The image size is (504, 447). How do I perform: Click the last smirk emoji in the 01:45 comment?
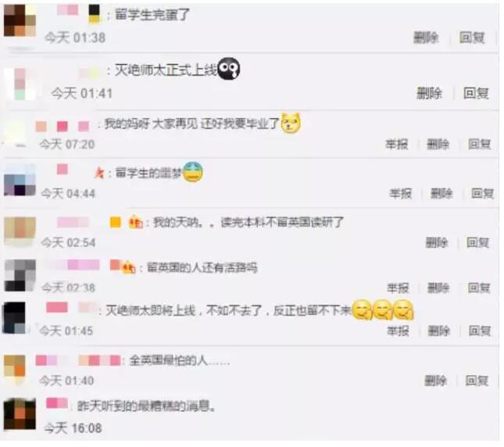click(x=403, y=309)
